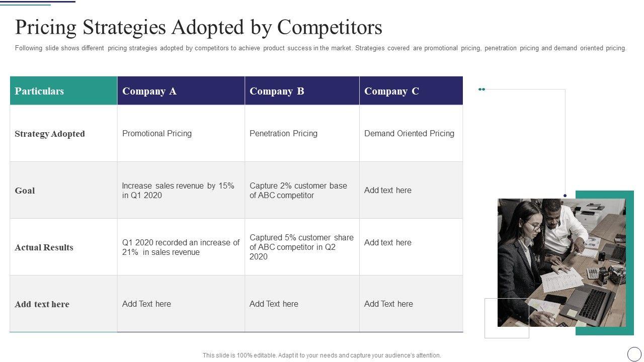The height and width of the screenshot is (362, 644).
Task: Click the 'Penetration Pricing' cell
Action: (x=283, y=133)
